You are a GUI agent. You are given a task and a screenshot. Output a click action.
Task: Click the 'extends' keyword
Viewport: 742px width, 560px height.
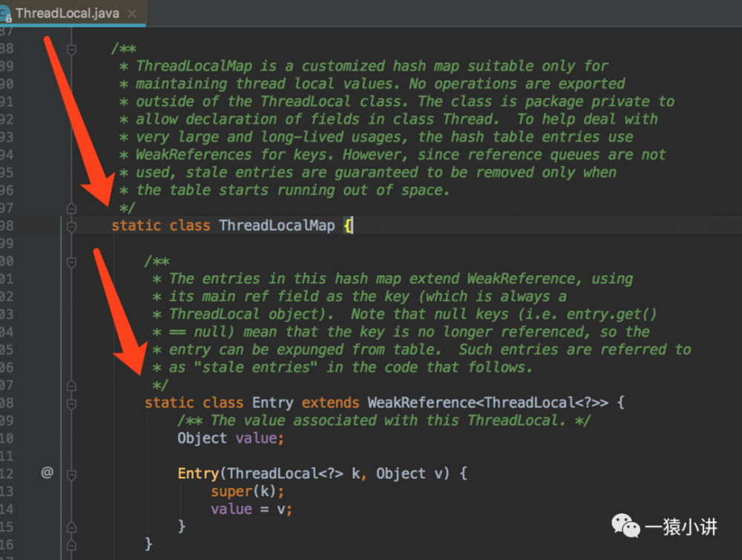click(x=330, y=403)
